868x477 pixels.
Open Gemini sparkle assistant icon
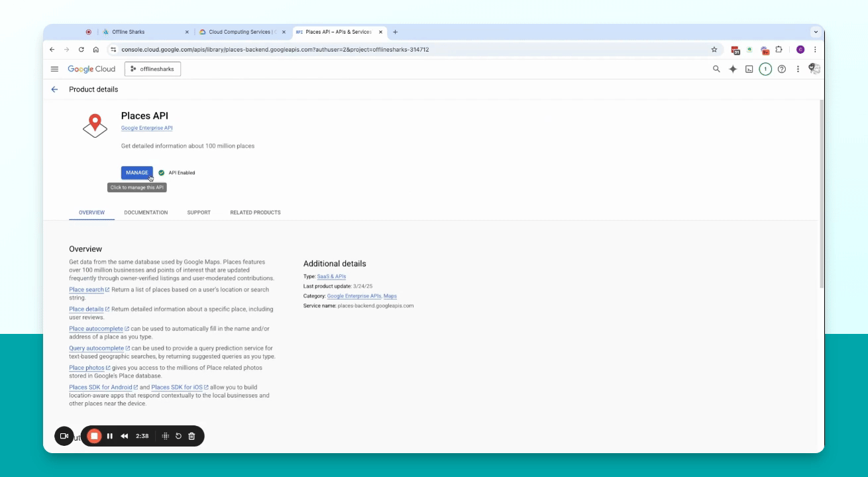(x=733, y=69)
